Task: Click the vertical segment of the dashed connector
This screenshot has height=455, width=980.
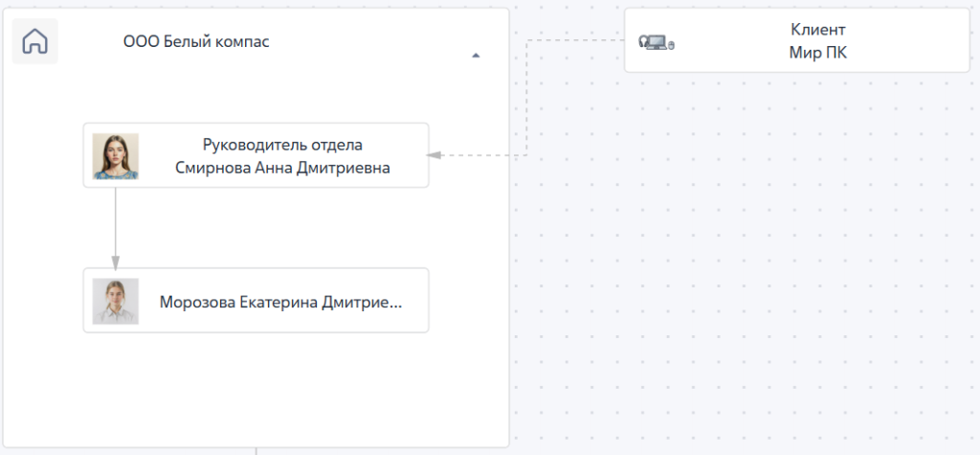Action: pos(527,96)
